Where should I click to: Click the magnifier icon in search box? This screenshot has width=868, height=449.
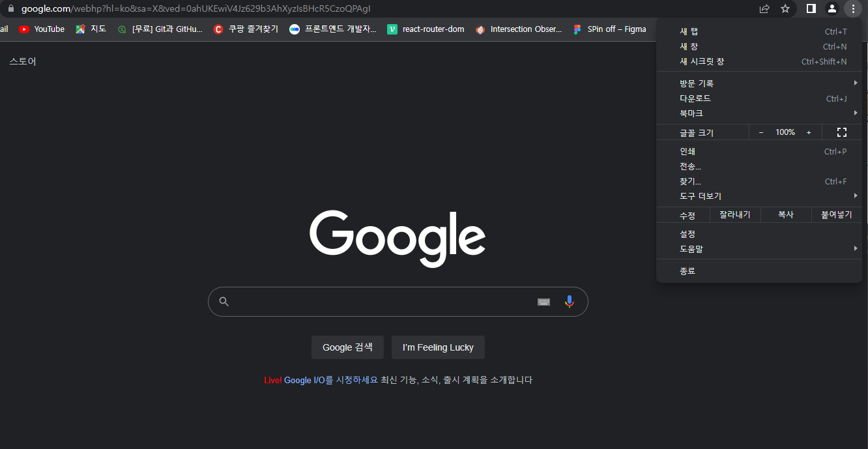[224, 302]
